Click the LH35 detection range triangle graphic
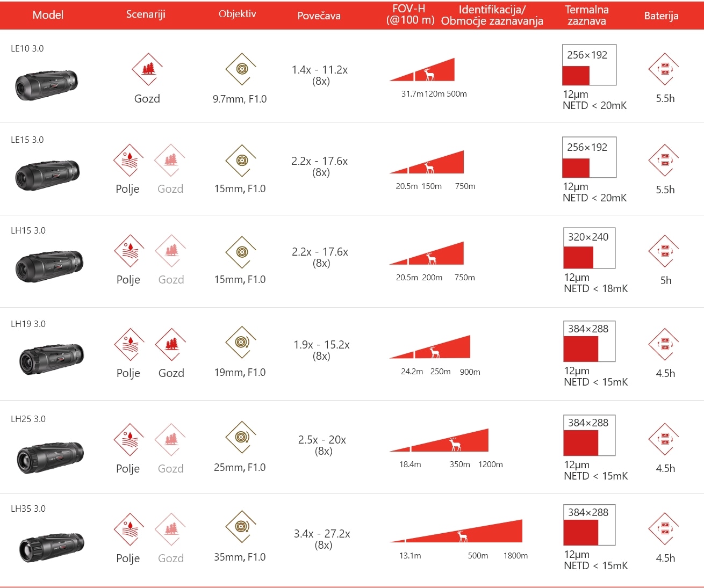704x588 pixels. pyautogui.click(x=456, y=531)
